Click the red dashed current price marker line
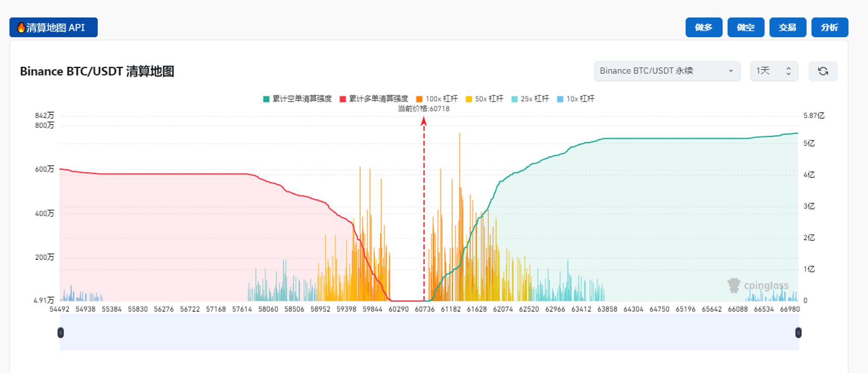This screenshot has height=373, width=868. click(424, 209)
